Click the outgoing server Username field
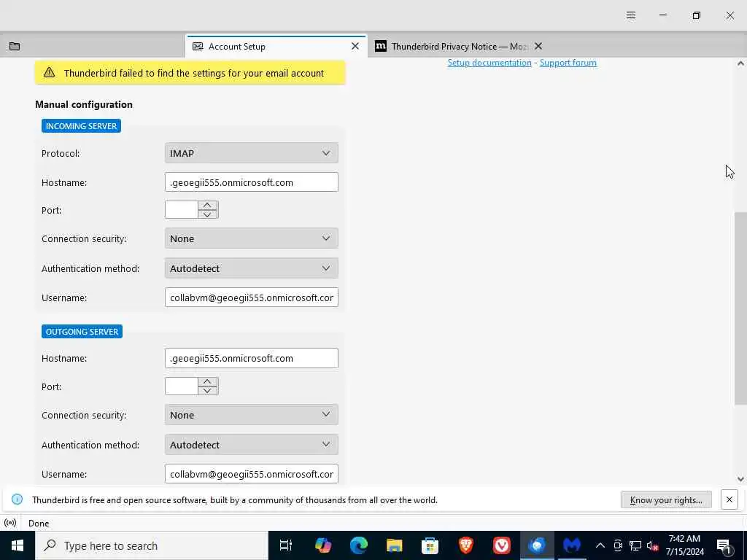The width and height of the screenshot is (747, 560). coord(251,474)
